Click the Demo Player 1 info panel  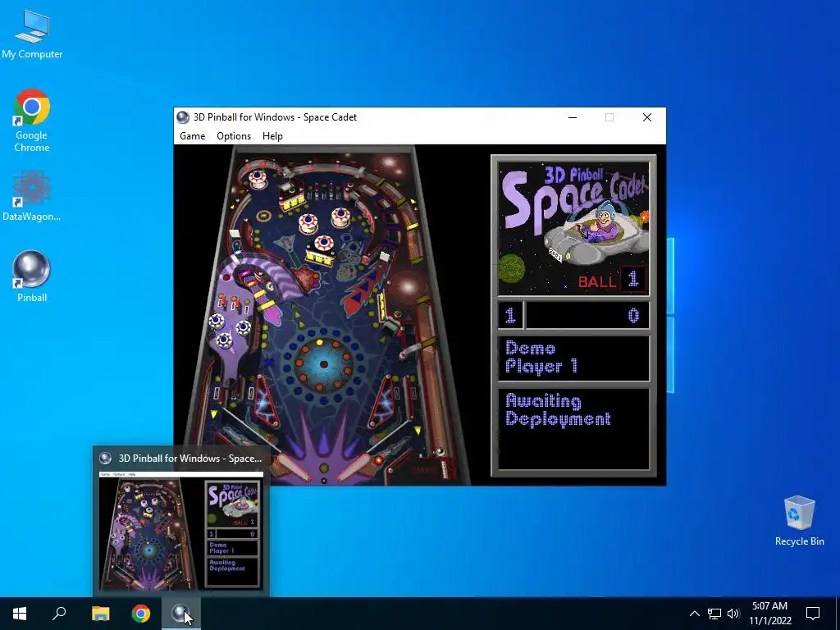573,358
